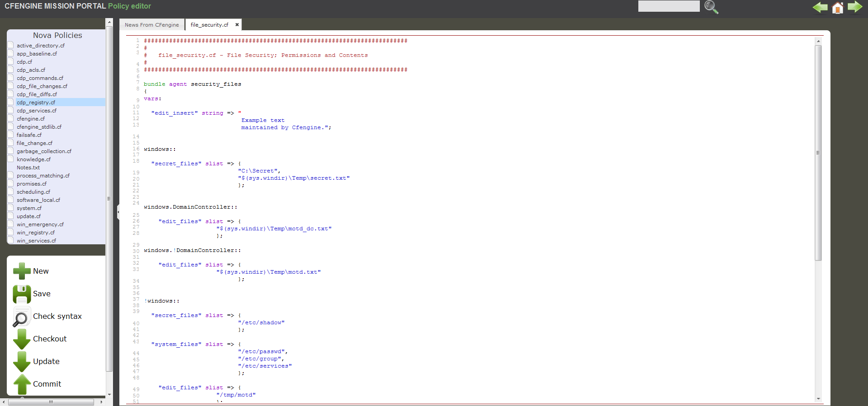The width and height of the screenshot is (868, 406).
Task: Open cdp_file_diffs.cf policy file
Action: coord(37,94)
